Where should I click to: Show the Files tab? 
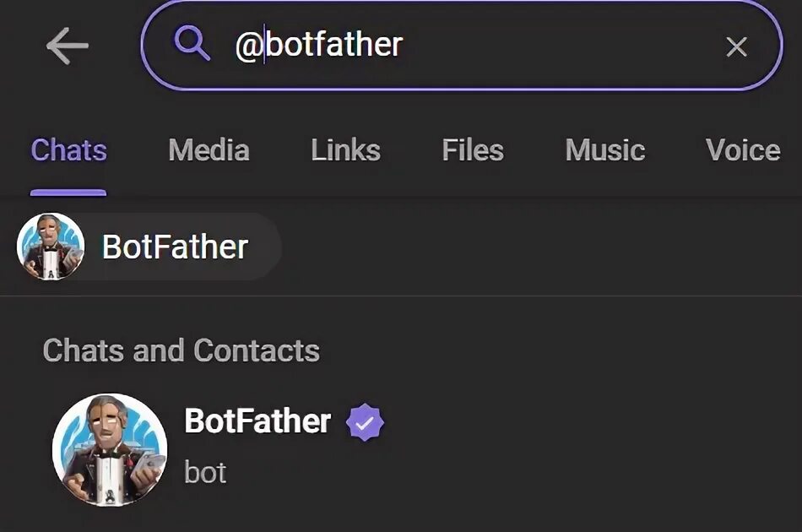pos(472,151)
